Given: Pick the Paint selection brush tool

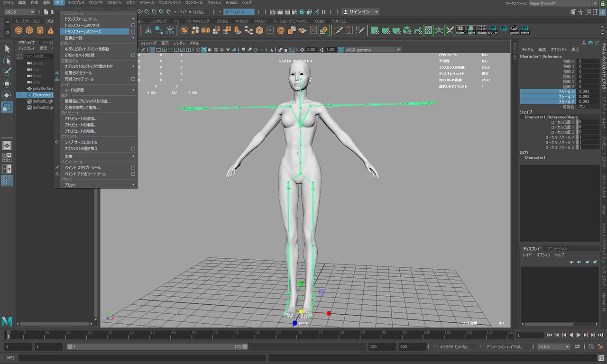Looking at the screenshot, I should point(7,72).
